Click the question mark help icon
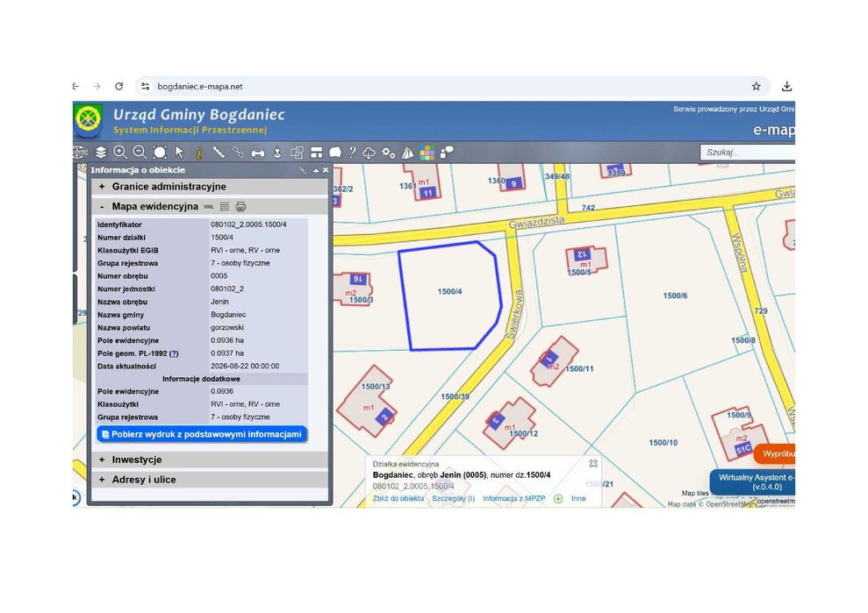This screenshot has width=868, height=613. coord(352,152)
